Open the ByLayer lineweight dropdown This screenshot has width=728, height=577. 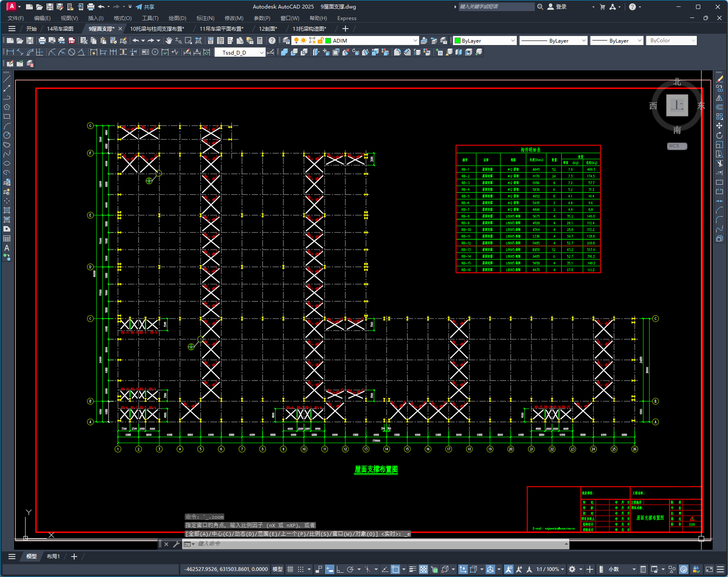(640, 41)
